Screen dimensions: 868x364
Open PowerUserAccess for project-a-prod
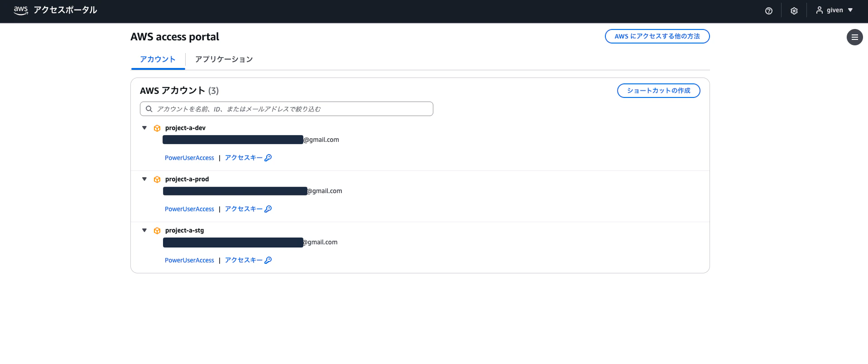click(189, 209)
